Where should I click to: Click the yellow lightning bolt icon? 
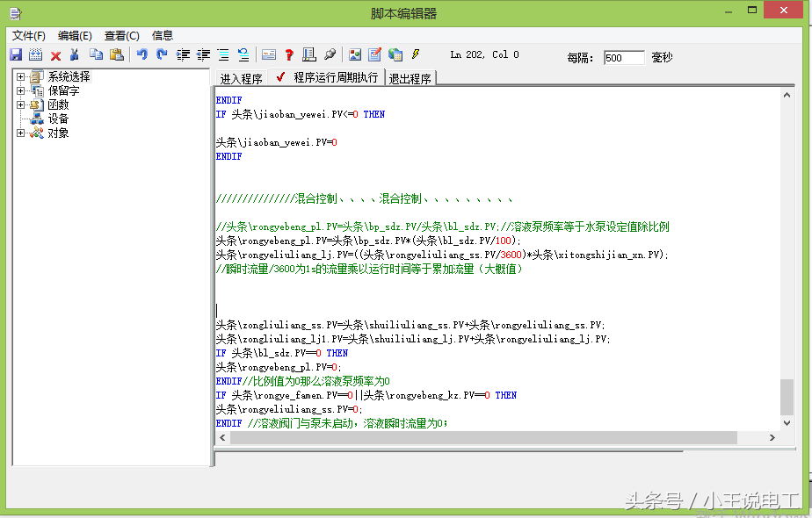415,54
